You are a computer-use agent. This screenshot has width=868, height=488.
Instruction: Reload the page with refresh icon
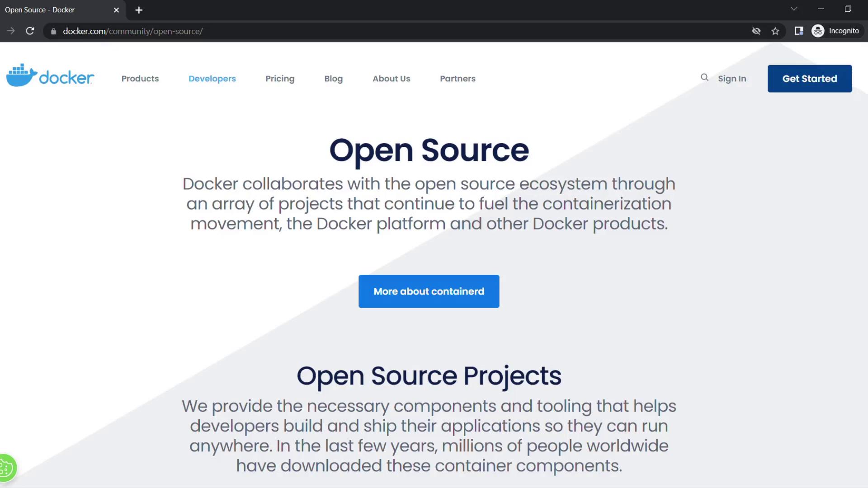[x=30, y=31]
